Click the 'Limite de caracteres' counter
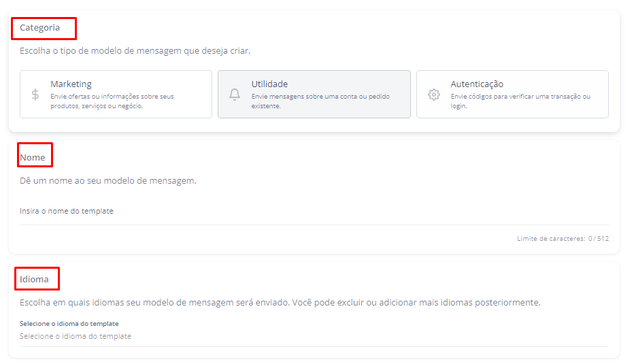 562,239
